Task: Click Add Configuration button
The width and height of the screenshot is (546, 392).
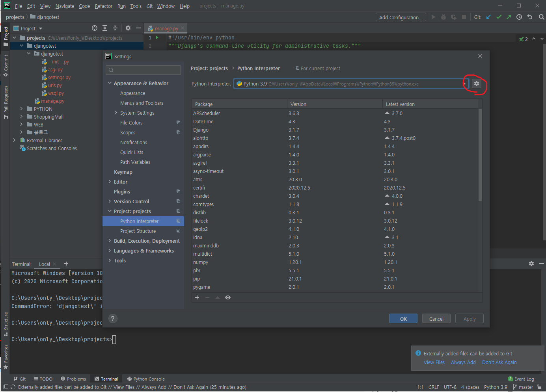Action: tap(401, 17)
